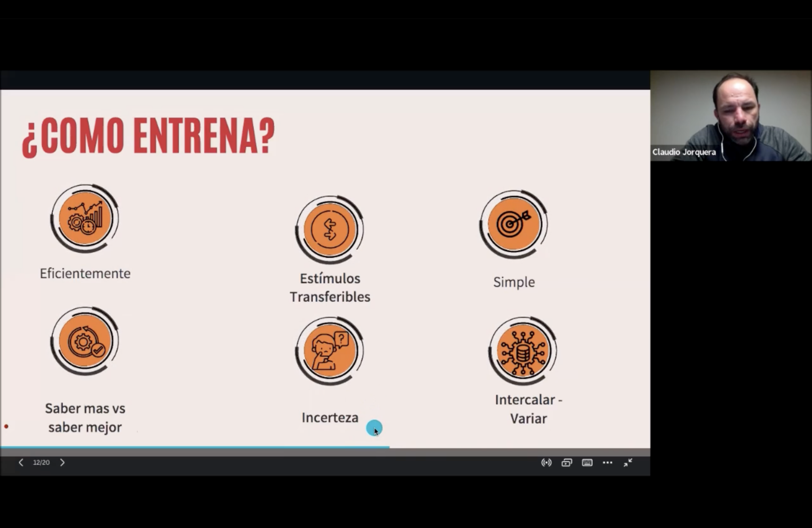Advance to the next slide arrow

pyautogui.click(x=62, y=462)
